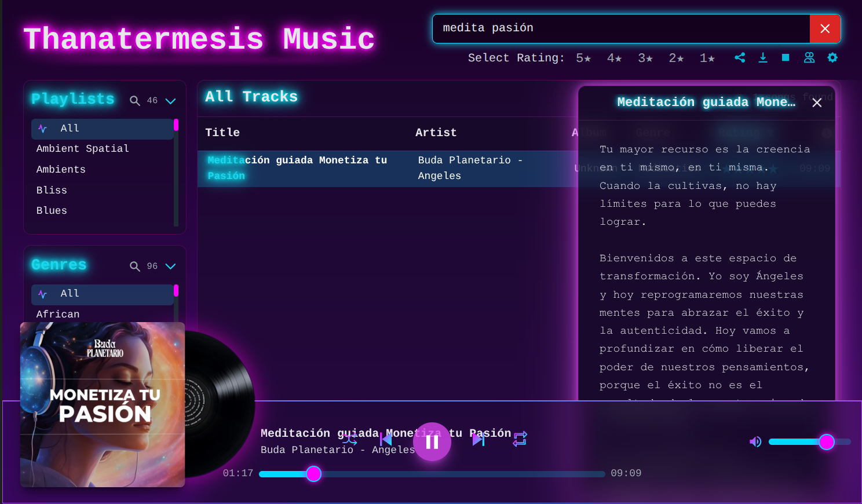Toggle shuffle playback

tap(349, 439)
